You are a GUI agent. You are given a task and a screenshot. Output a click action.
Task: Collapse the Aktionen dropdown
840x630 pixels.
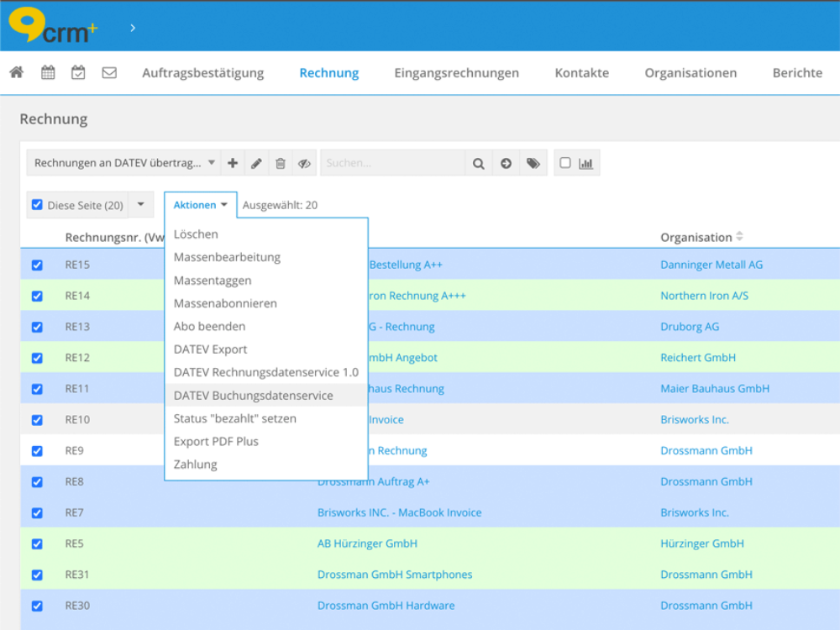click(x=200, y=205)
